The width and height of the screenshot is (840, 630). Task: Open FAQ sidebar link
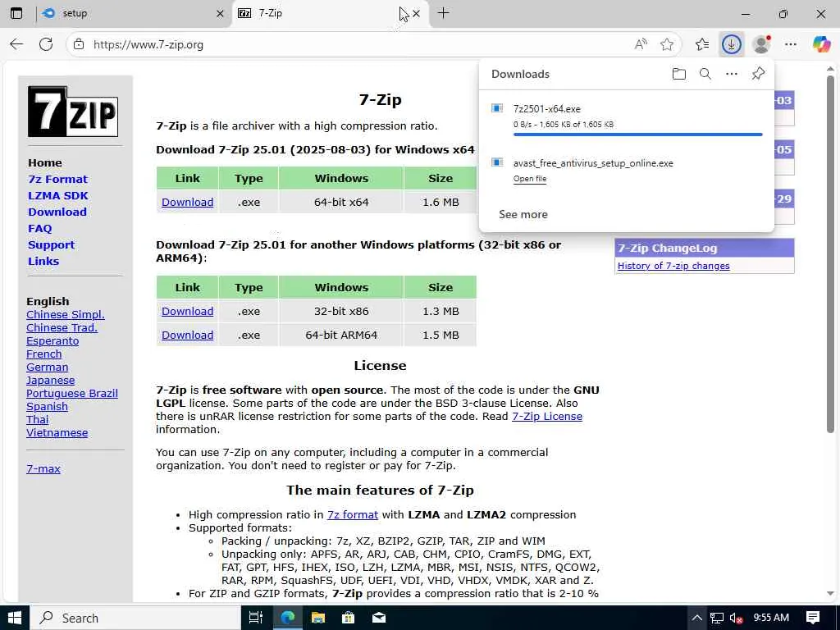[40, 228]
